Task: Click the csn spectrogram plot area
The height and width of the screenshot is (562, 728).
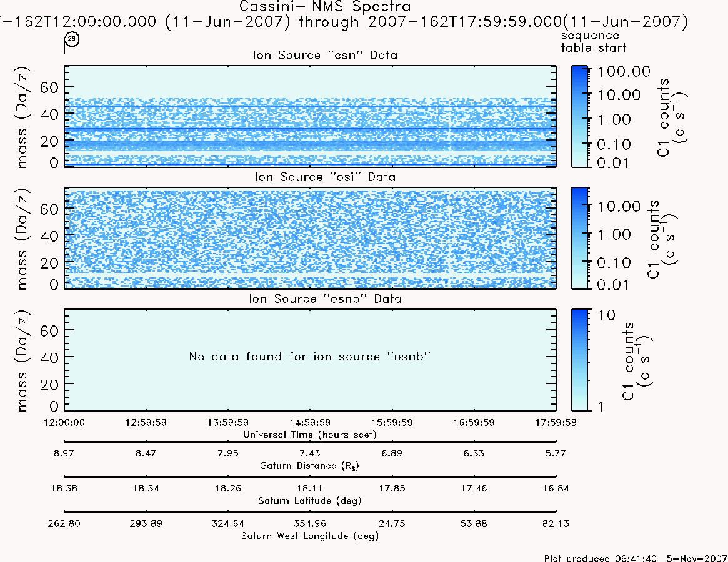Action: coord(310,116)
